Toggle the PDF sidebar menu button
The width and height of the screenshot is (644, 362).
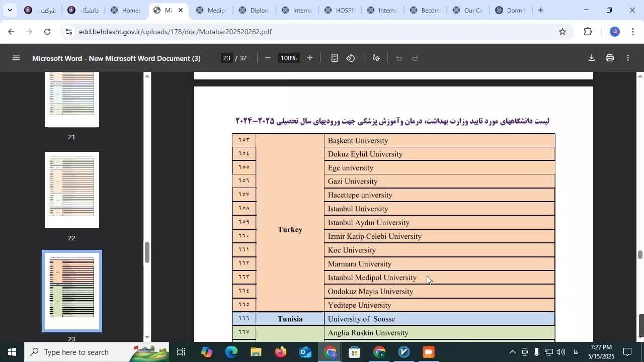[16, 58]
